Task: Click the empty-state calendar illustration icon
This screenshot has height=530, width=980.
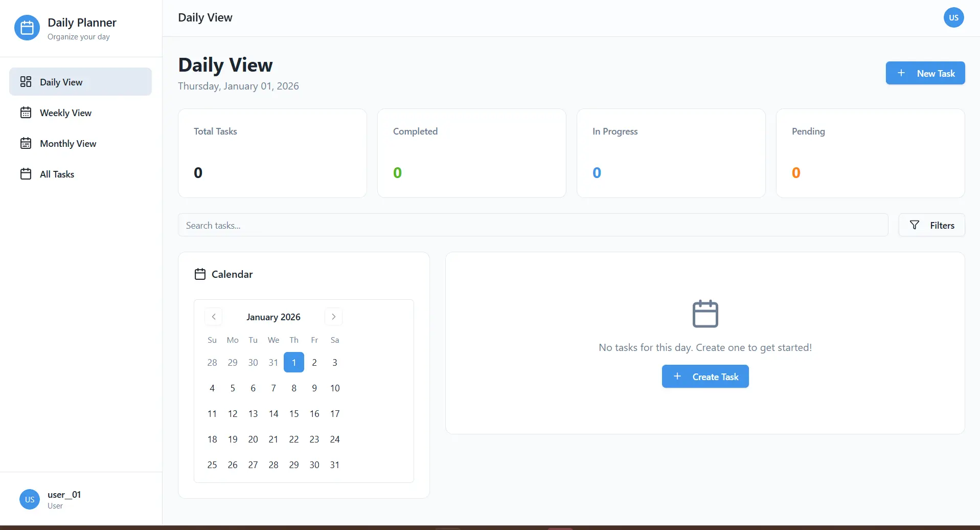Action: point(704,313)
